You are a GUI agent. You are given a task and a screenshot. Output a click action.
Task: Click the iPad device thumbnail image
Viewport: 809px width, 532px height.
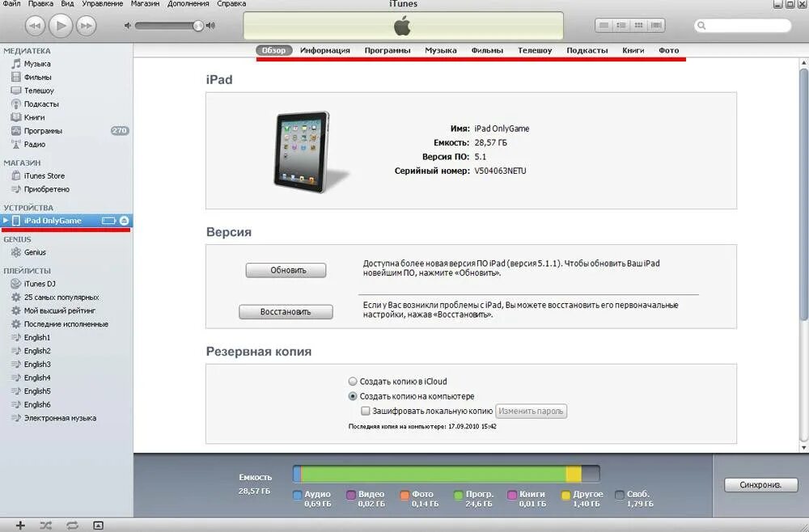tap(302, 151)
